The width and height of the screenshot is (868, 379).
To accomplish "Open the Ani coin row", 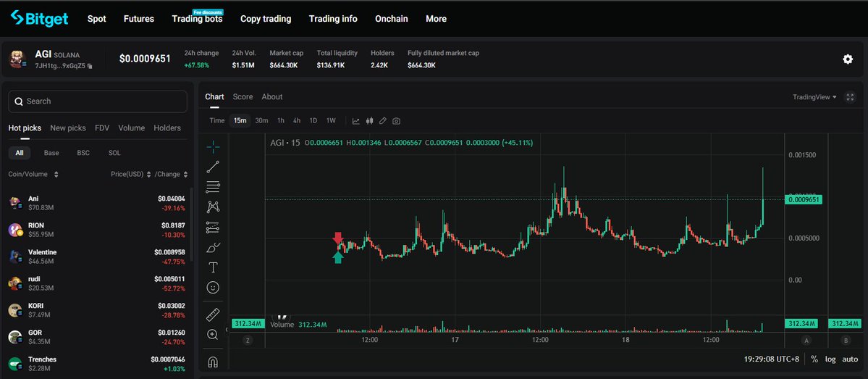I will [x=98, y=203].
